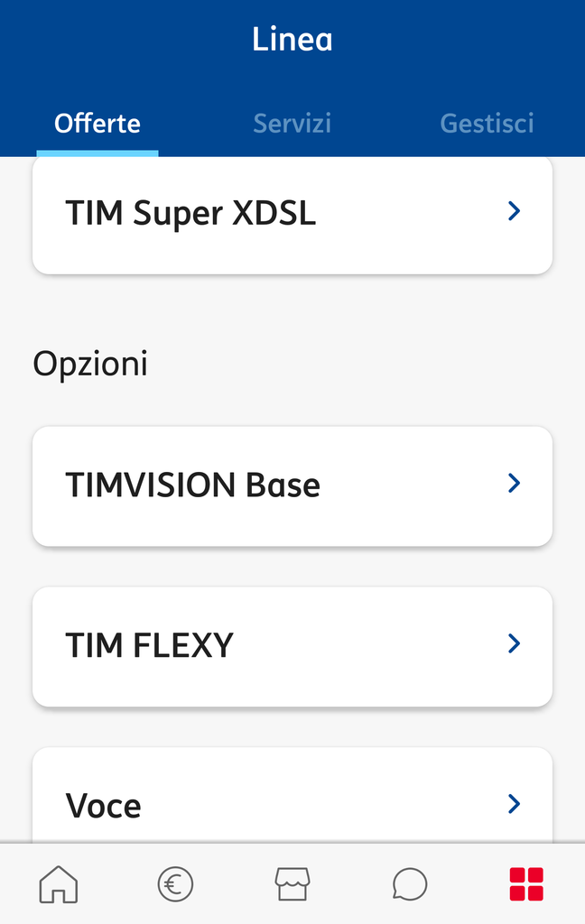Viewport: 585px width, 924px height.
Task: Expand the Voce chevron arrow
Action: [x=515, y=804]
